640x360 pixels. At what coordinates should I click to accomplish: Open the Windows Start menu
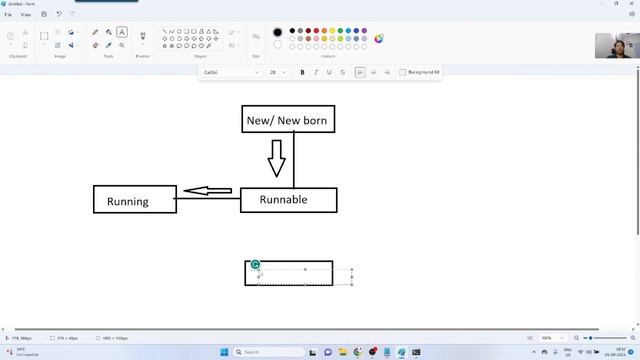[x=224, y=352]
